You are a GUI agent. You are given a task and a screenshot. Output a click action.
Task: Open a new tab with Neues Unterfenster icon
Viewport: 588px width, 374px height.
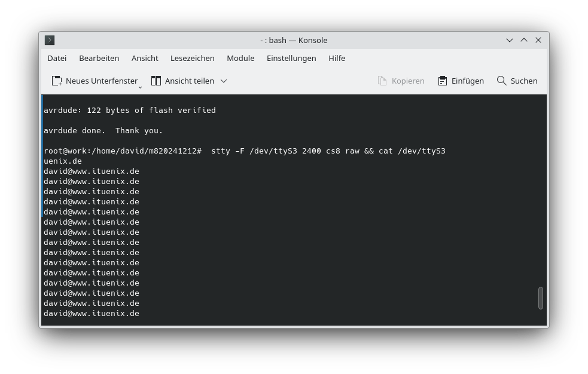click(x=57, y=80)
